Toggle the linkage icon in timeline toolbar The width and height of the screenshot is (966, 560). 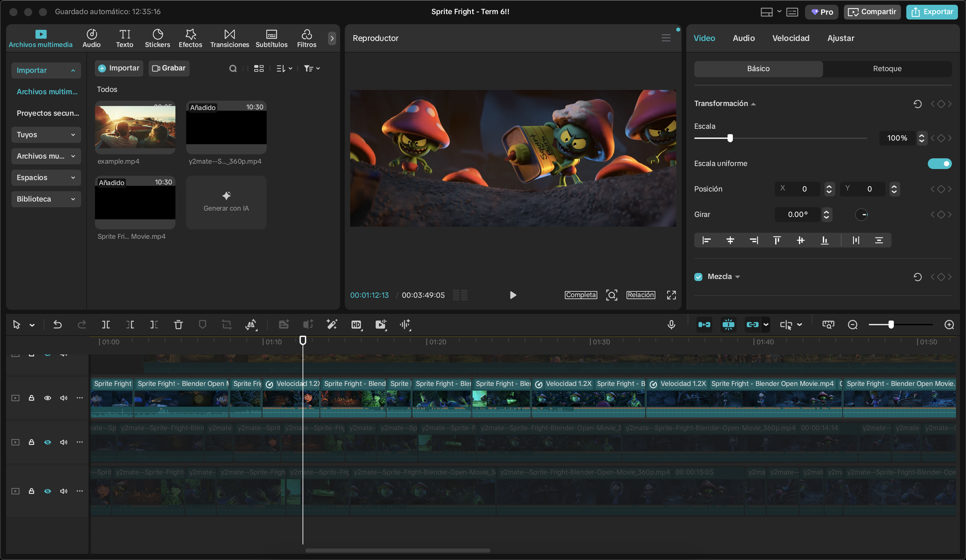[x=752, y=325]
